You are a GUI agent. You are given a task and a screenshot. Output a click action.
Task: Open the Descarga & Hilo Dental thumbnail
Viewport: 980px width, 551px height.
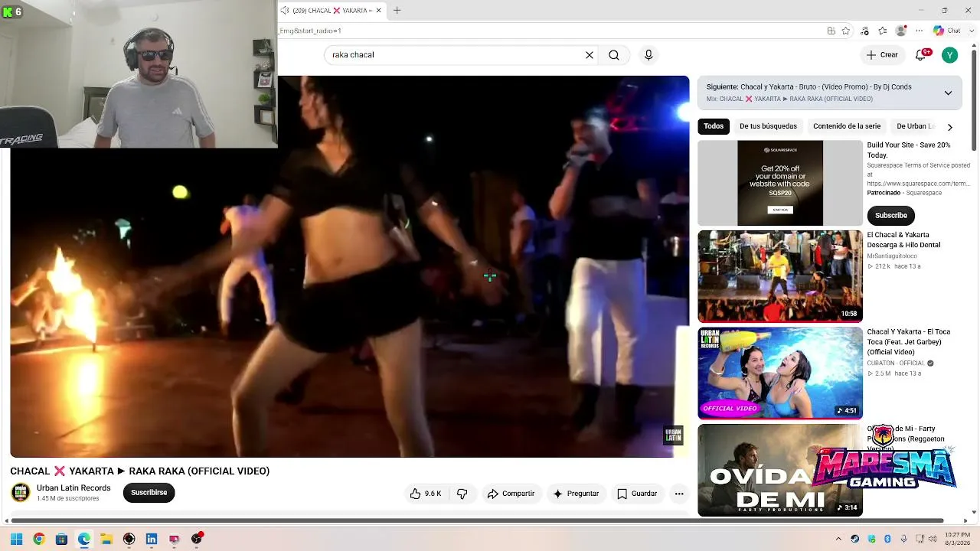tap(780, 276)
